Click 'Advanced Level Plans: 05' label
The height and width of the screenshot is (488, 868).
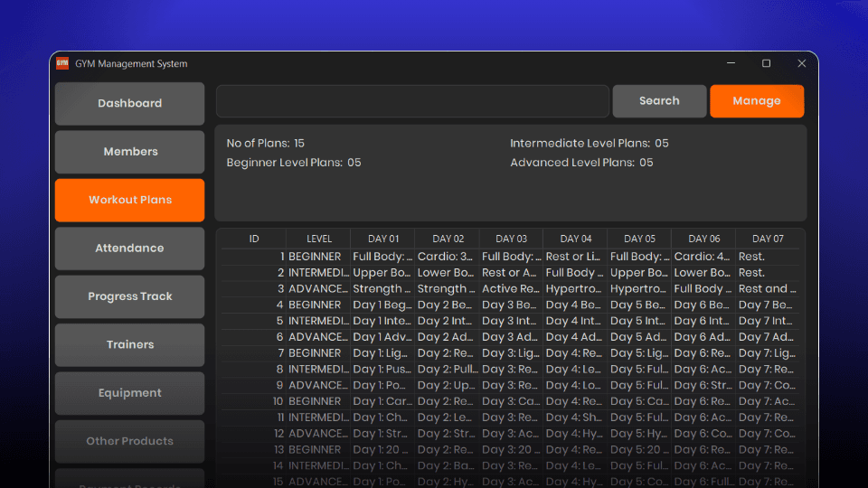click(581, 163)
